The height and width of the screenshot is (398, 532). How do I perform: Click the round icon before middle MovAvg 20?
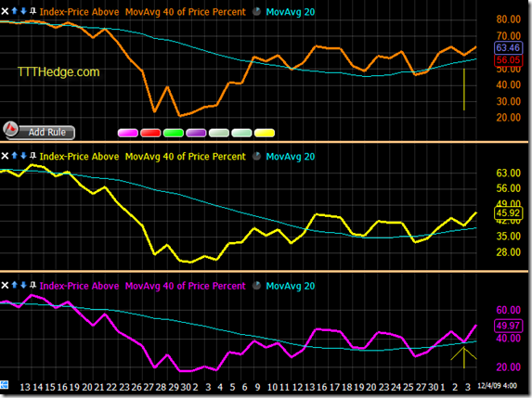[x=257, y=156]
